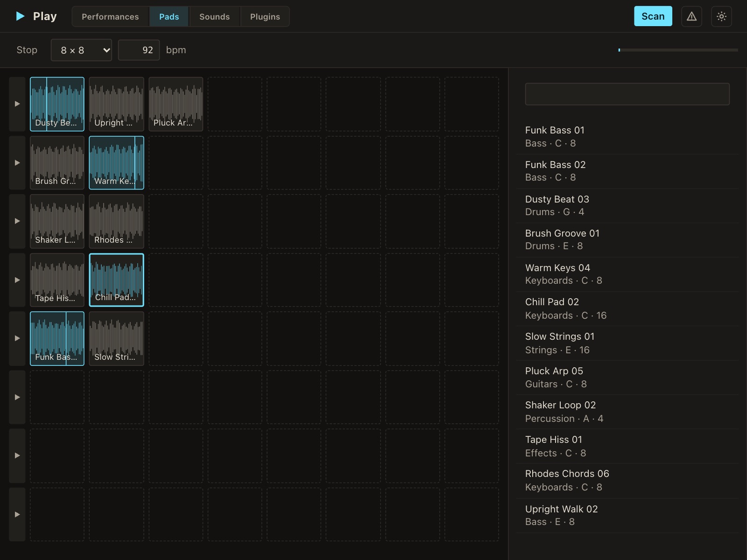Launch the Brush Groove row play arrow
The width and height of the screenshot is (747, 560).
click(x=17, y=163)
